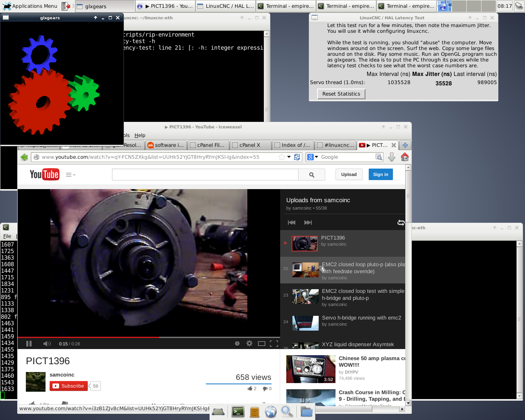Switch to the glxgears taskbar window
The image size is (525, 420).
coord(105,6)
